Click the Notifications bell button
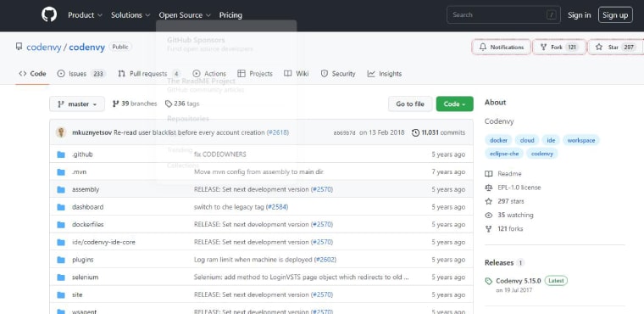 click(x=502, y=48)
